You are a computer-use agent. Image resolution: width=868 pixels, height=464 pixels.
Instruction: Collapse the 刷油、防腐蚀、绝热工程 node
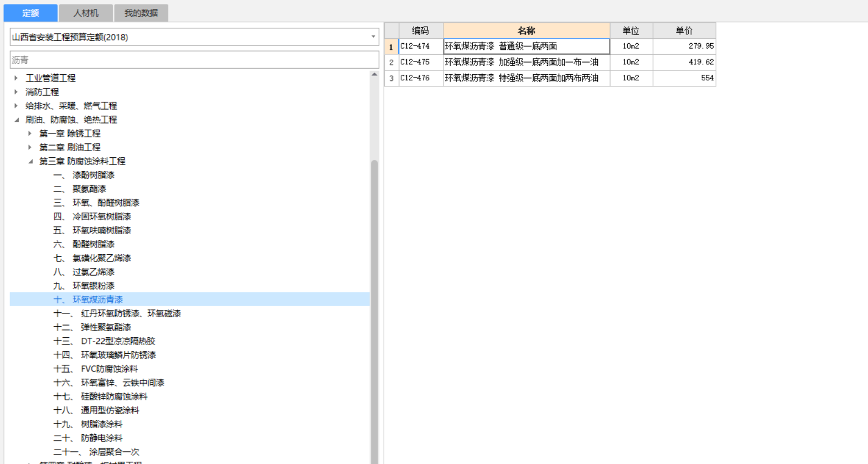[x=16, y=120]
